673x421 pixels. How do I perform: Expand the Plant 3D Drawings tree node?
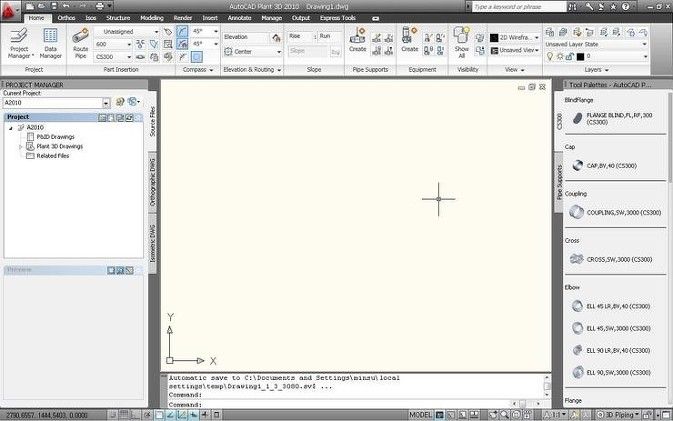pos(20,147)
